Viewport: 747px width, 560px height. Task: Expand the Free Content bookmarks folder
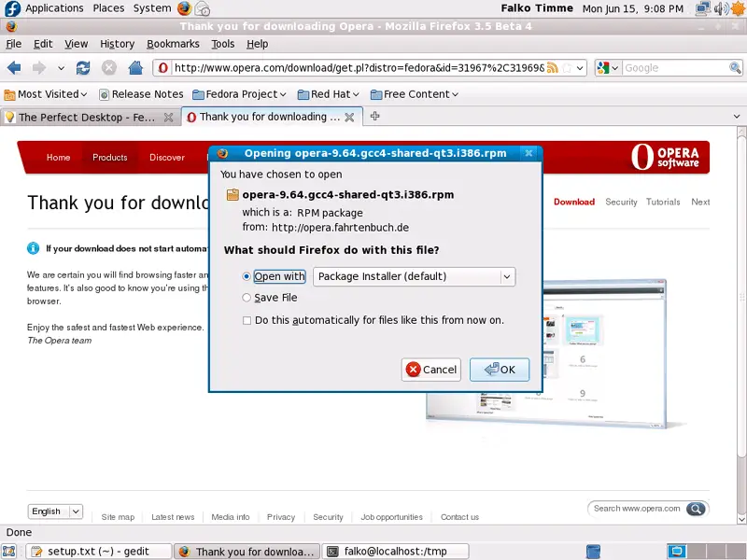pyautogui.click(x=415, y=94)
